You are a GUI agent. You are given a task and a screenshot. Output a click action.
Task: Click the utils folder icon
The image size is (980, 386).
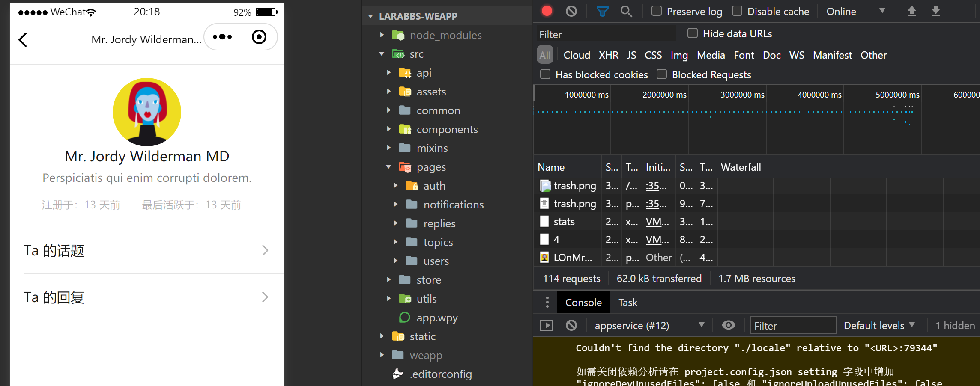coord(405,299)
